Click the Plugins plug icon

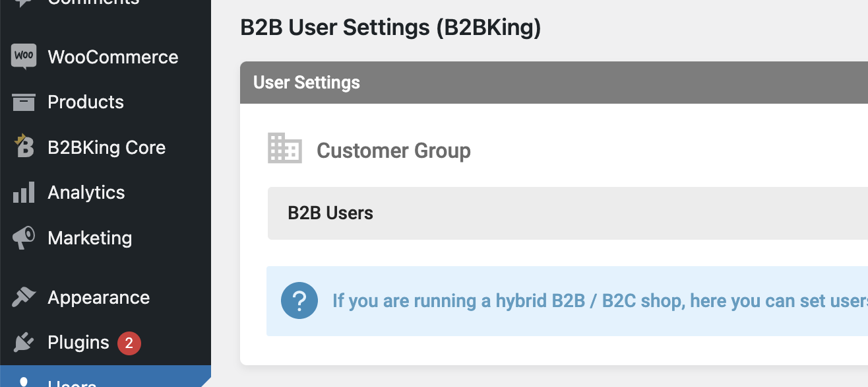pos(24,343)
